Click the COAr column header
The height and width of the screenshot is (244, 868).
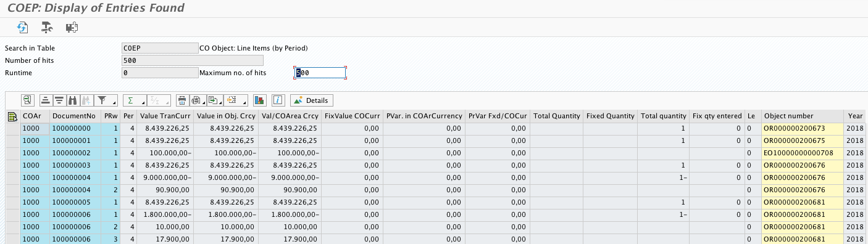(34, 116)
